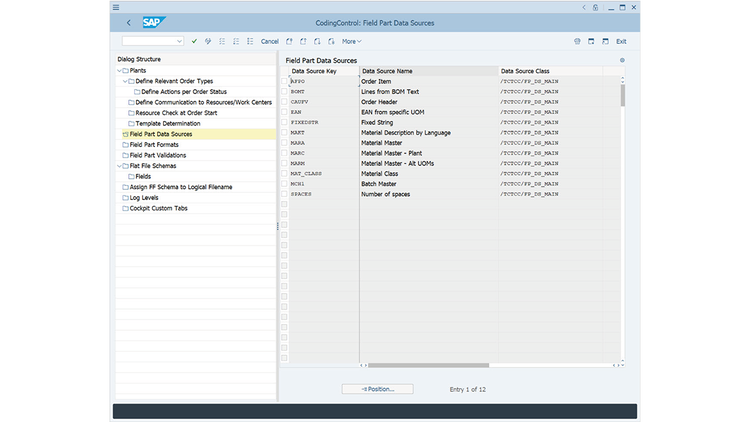This screenshot has width=750, height=422.
Task: Click the middle list-select toolbar icon
Action: point(236,42)
